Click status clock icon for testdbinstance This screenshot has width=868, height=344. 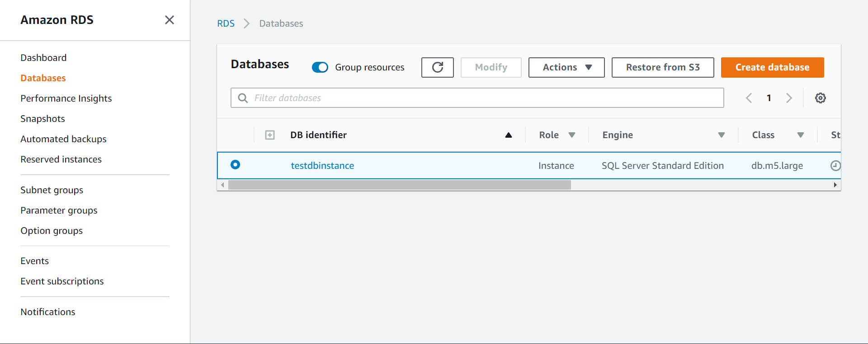click(x=835, y=166)
